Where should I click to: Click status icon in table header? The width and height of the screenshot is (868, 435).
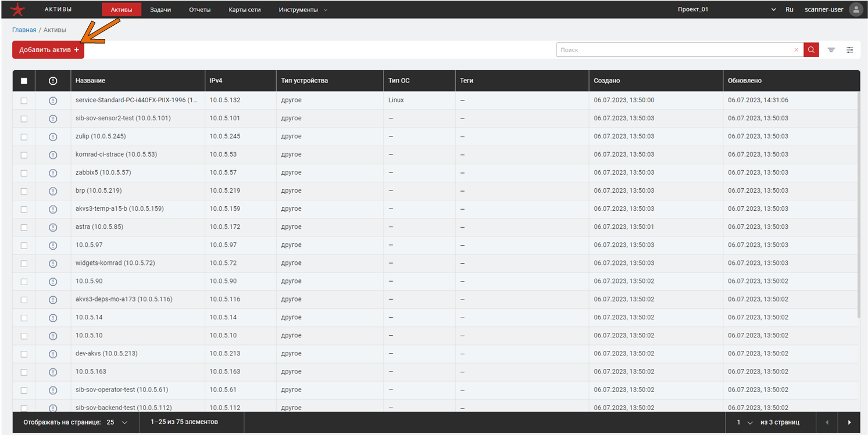(x=53, y=81)
